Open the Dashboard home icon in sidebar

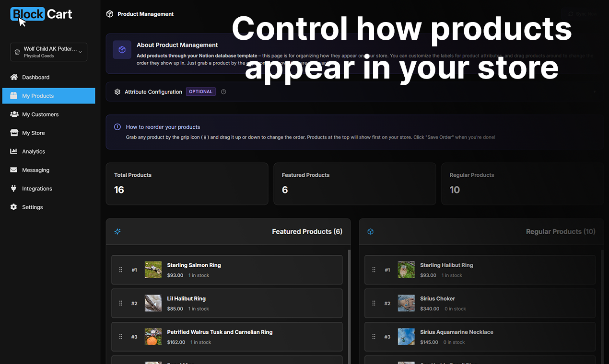point(14,77)
